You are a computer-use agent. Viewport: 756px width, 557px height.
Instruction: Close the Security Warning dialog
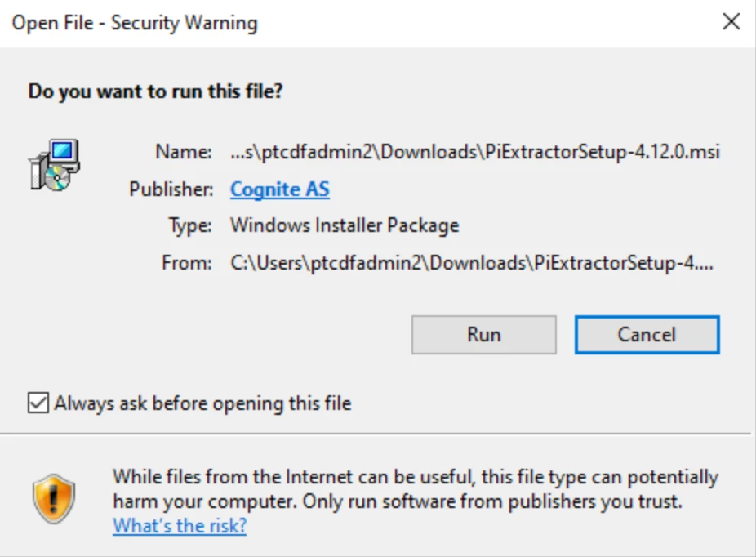click(732, 22)
